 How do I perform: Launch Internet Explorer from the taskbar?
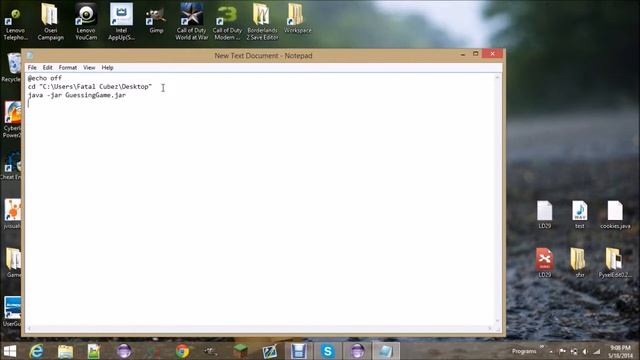tap(37, 351)
